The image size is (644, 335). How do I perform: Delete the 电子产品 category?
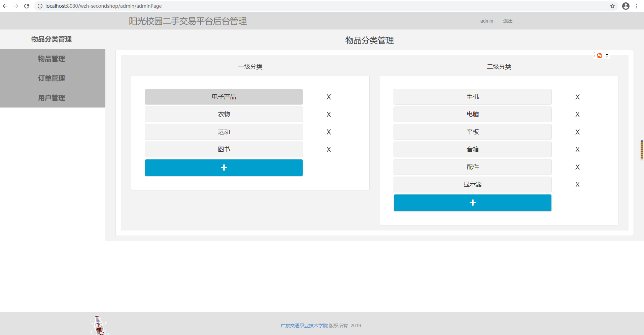[329, 97]
